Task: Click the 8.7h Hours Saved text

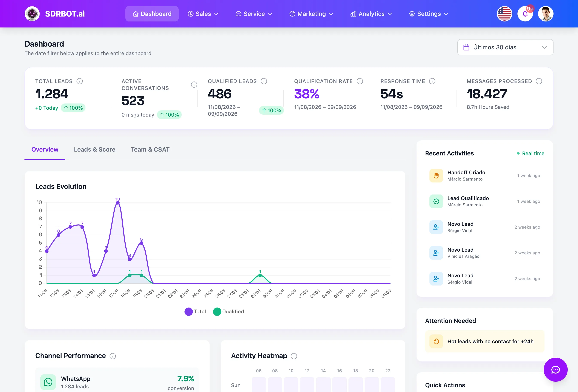Action: pos(488,107)
